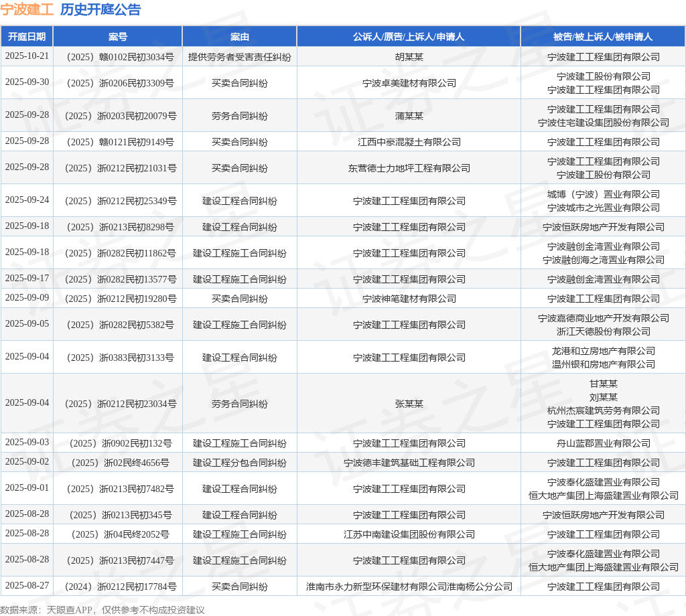Click plaintiff 东营德士力地坪工程有限公司
Image resolution: width=686 pixels, height=616 pixels.
pyautogui.click(x=409, y=168)
